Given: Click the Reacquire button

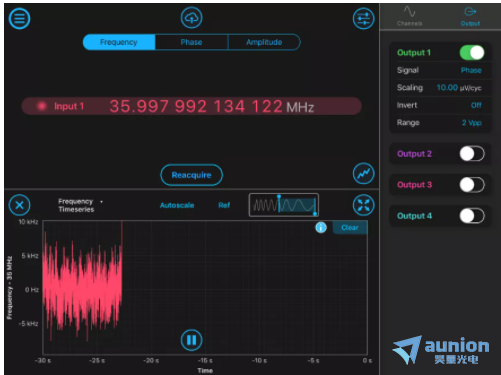Looking at the screenshot, I should (x=191, y=175).
